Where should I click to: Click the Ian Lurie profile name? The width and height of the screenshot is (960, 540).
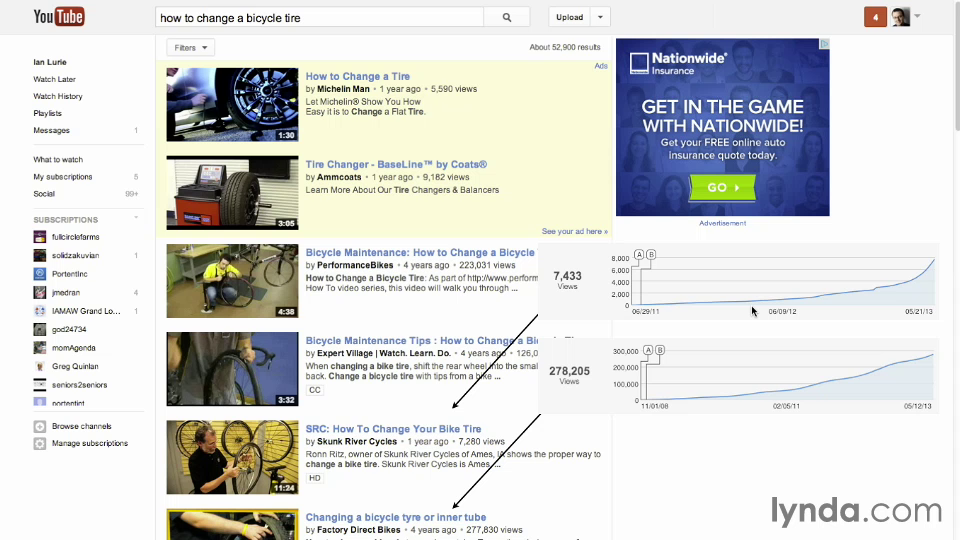click(x=50, y=62)
